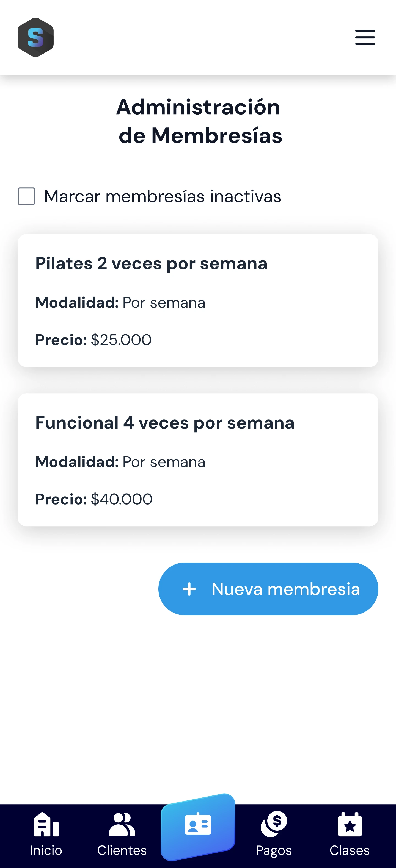396x868 pixels.
Task: Click the $25.000 price on Pilates card
Action: tap(121, 340)
